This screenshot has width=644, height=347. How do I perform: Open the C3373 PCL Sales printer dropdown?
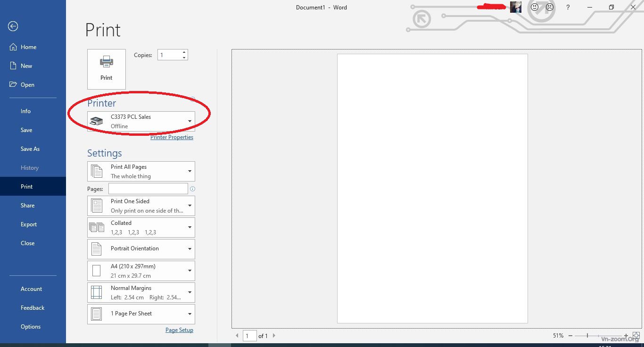coord(141,121)
